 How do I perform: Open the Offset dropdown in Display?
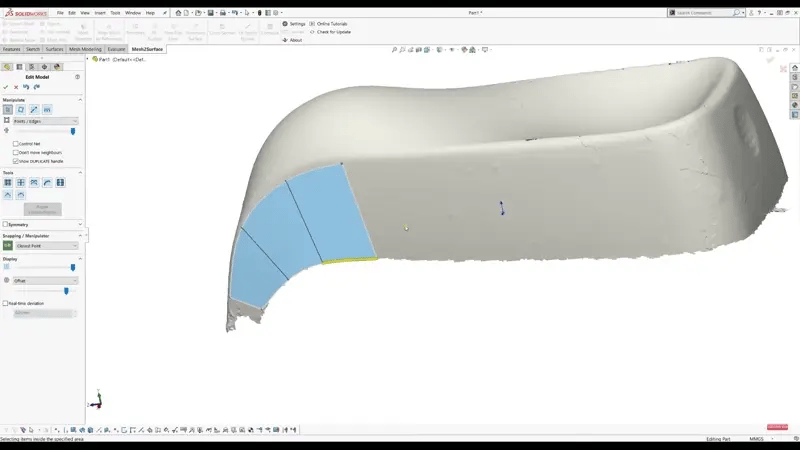coord(46,280)
